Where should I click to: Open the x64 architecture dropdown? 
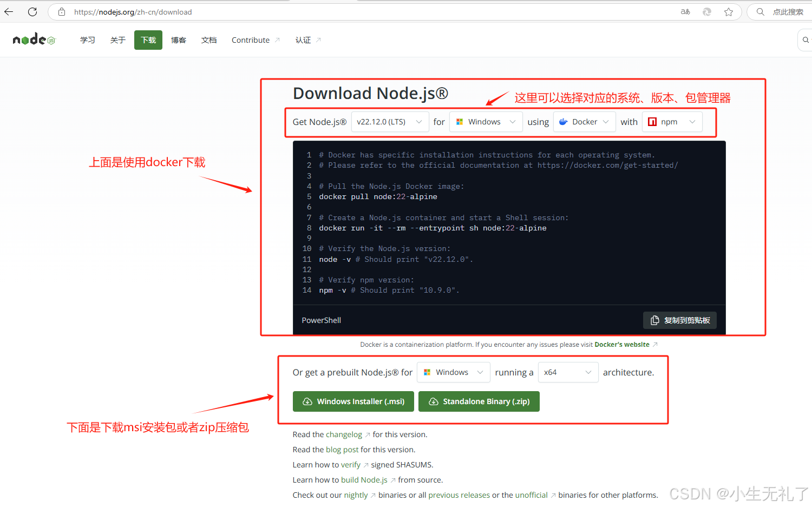point(568,372)
